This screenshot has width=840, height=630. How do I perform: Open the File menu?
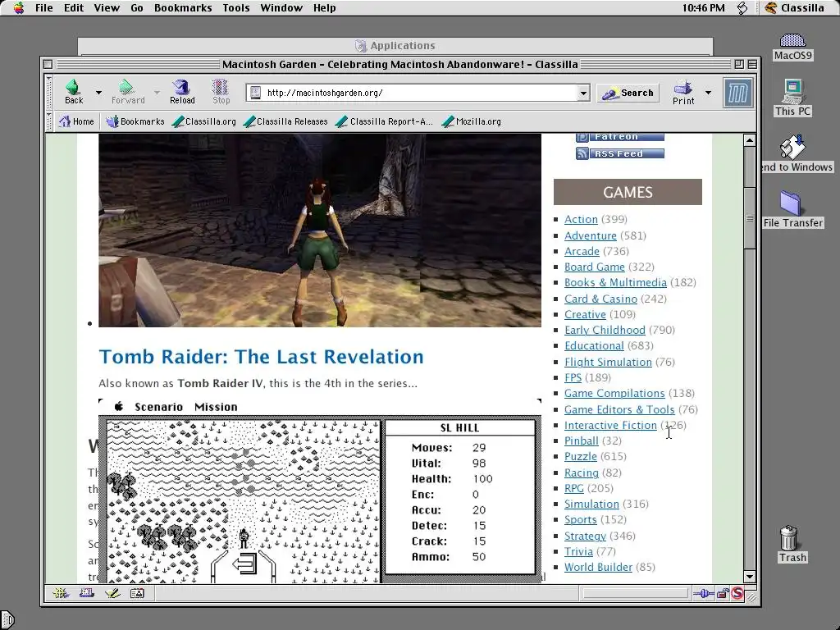(x=44, y=7)
